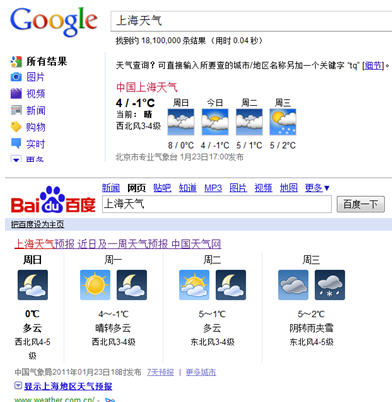
Task: Click Baidu's 周一 night moon cloud icon
Action: tap(132, 285)
